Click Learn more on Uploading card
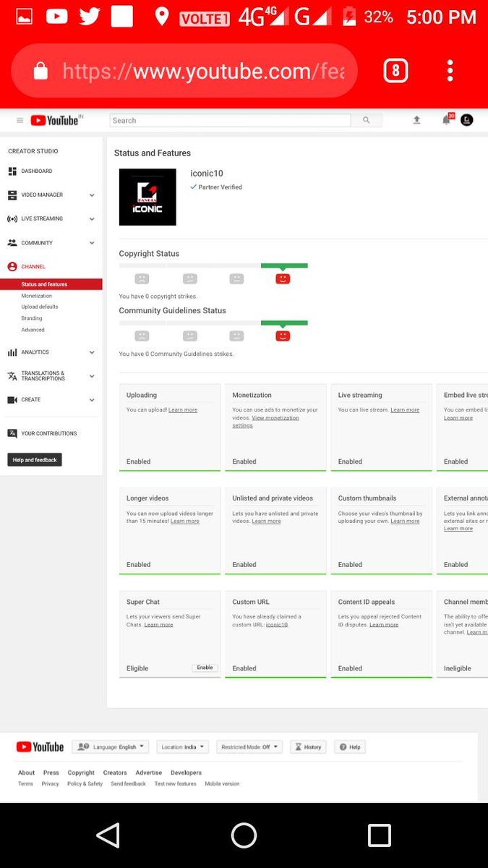The width and height of the screenshot is (488, 868). point(183,410)
